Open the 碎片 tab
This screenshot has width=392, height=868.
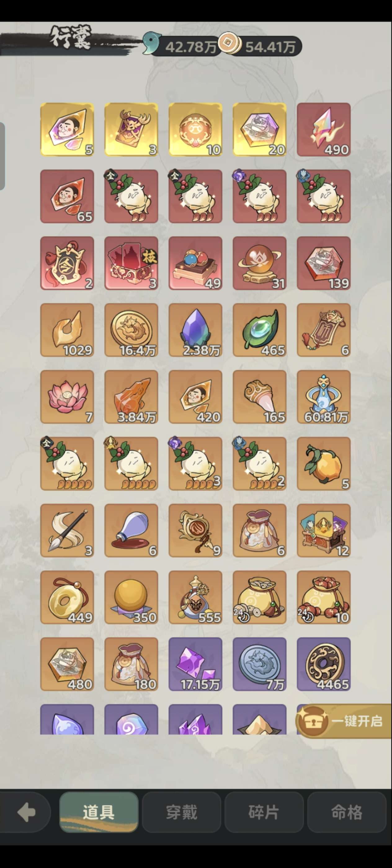(264, 812)
